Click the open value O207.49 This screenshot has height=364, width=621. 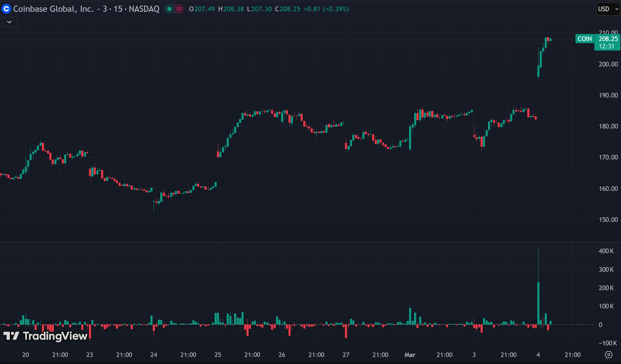202,9
